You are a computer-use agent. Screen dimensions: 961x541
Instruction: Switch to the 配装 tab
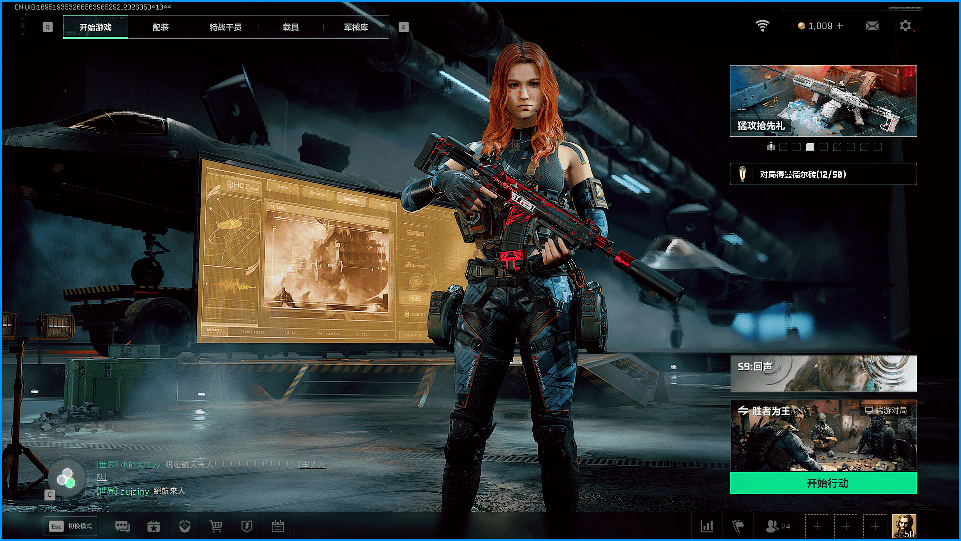161,27
